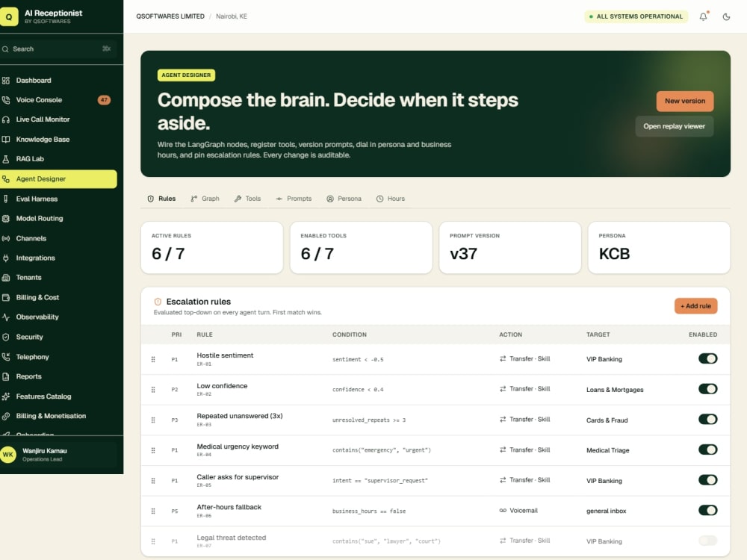Image resolution: width=747 pixels, height=560 pixels.
Task: Click the Knowledge Base book icon
Action: point(6,140)
